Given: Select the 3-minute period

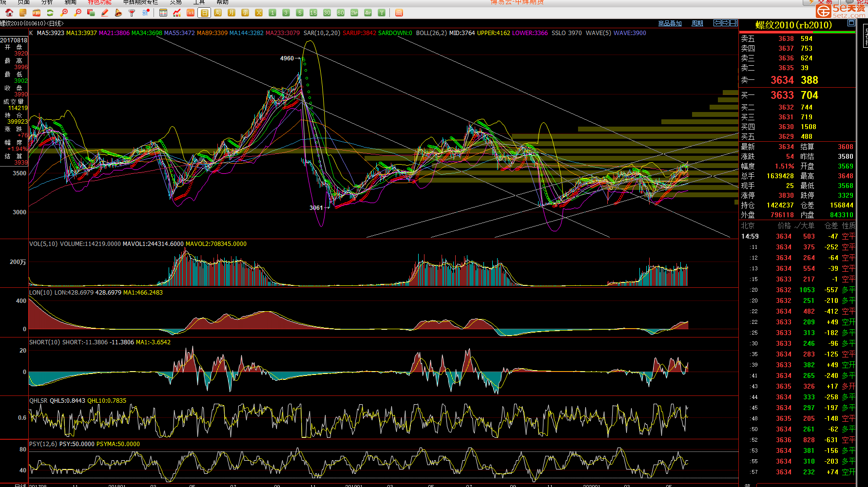Looking at the screenshot, I should tap(286, 13).
